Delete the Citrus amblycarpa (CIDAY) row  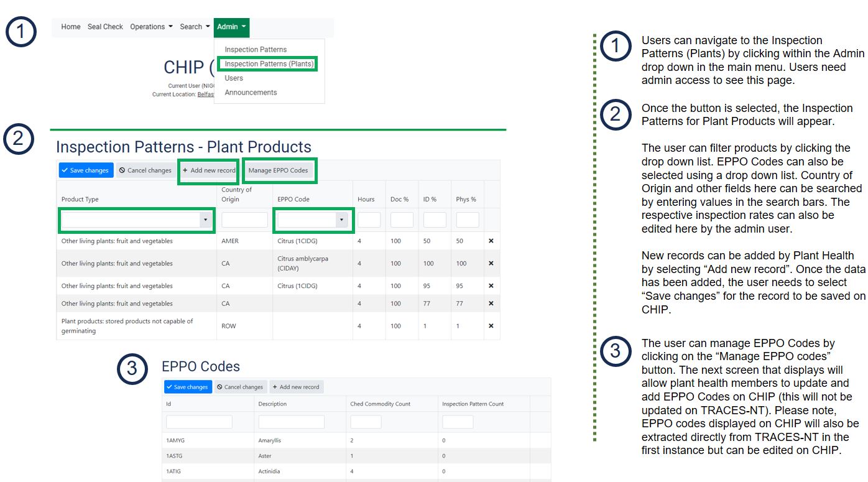[x=491, y=264]
